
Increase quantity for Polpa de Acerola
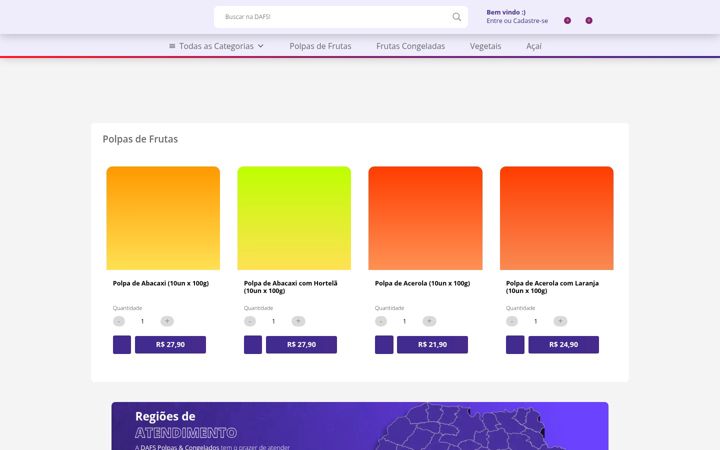[x=429, y=321]
